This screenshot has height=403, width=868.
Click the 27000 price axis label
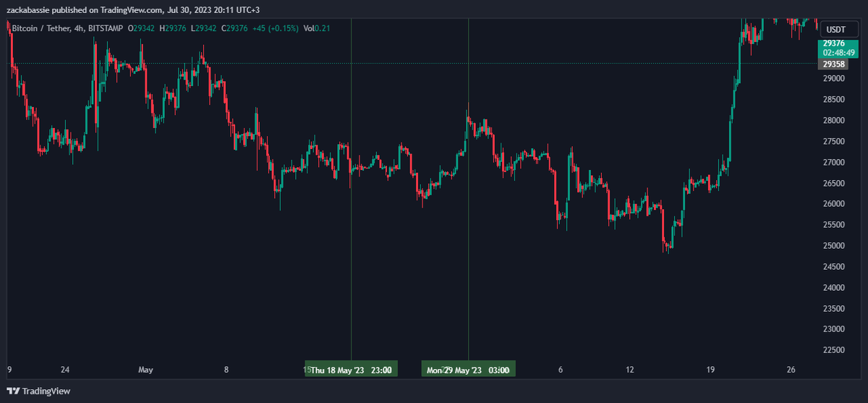tap(834, 162)
